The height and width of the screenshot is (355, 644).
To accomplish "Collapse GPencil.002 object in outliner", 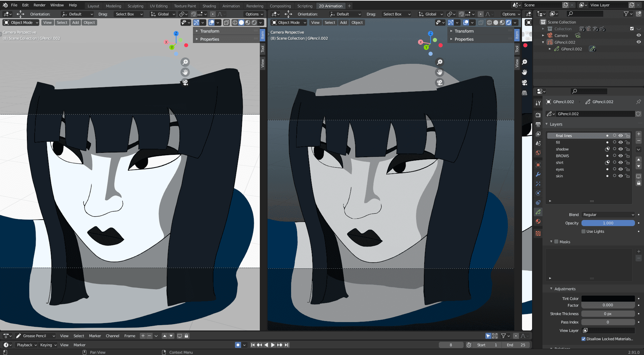I will coord(543,42).
